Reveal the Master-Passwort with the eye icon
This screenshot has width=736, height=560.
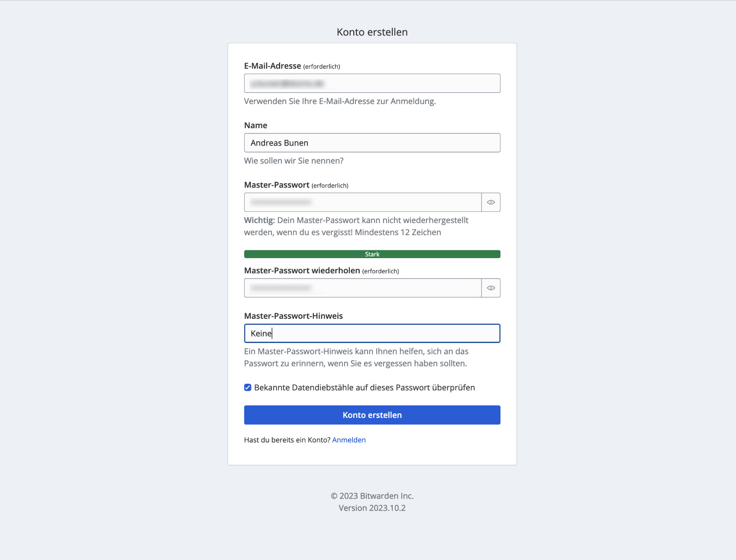[491, 202]
